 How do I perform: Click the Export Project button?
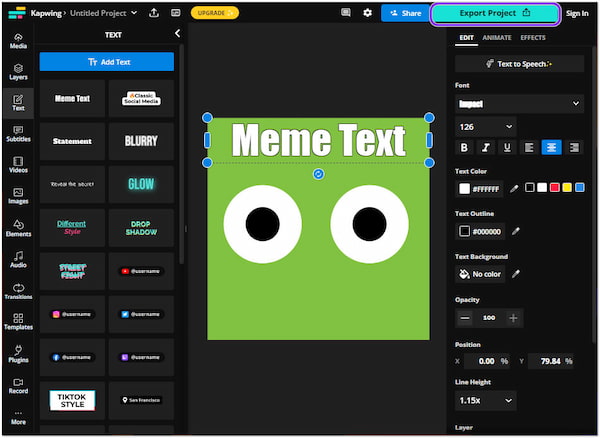point(495,13)
